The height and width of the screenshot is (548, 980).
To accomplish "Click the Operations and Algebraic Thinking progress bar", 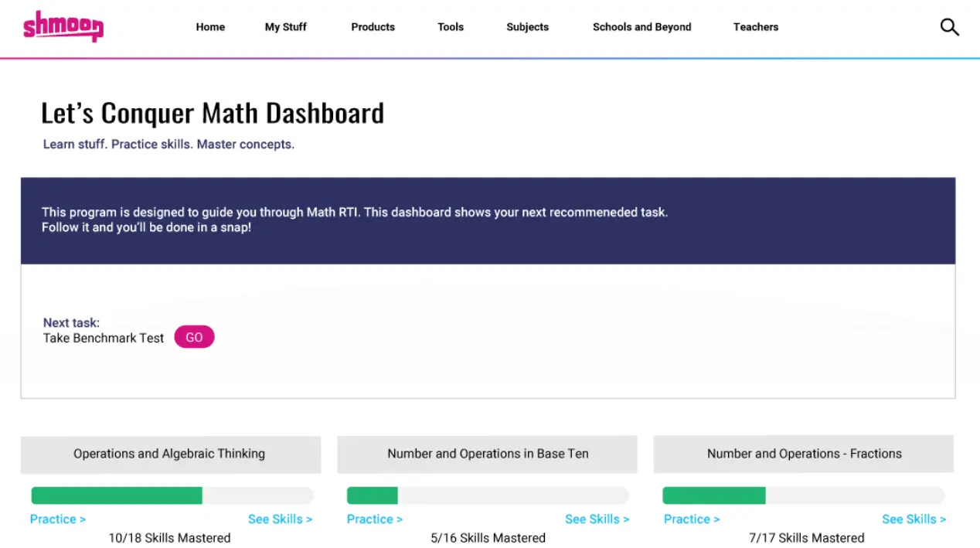I will (x=172, y=495).
